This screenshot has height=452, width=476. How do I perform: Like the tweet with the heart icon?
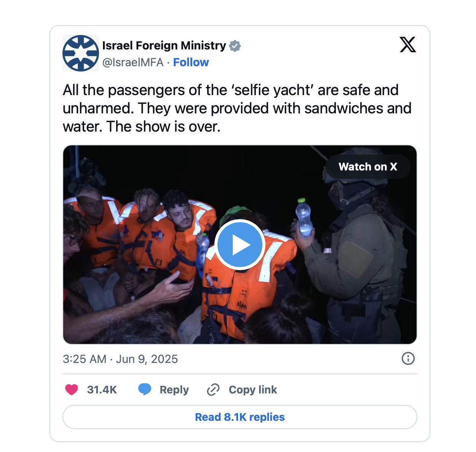click(72, 390)
